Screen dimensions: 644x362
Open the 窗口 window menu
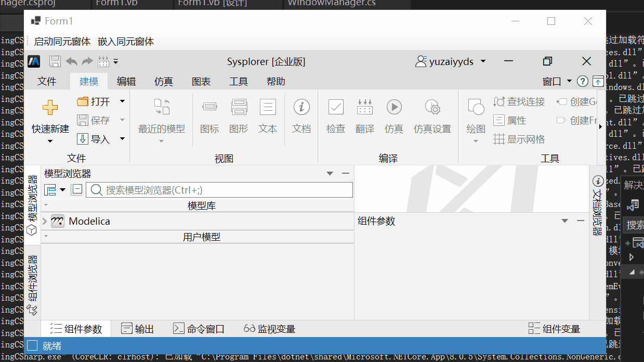(557, 82)
